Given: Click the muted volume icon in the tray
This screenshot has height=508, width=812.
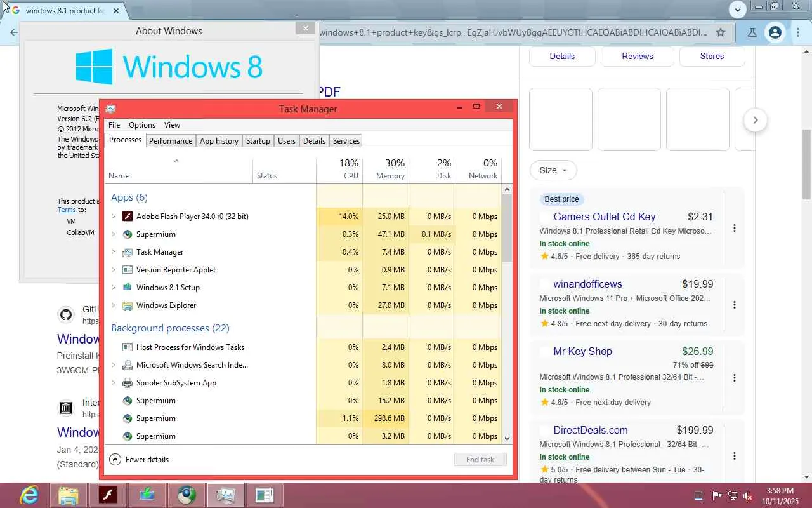Looking at the screenshot, I should pyautogui.click(x=748, y=495).
